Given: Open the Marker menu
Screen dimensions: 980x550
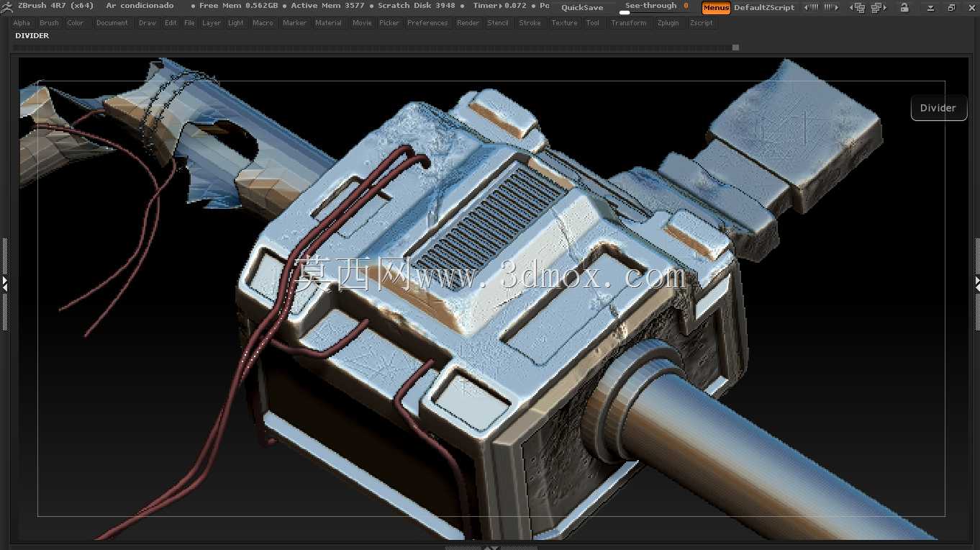Looking at the screenshot, I should (294, 23).
